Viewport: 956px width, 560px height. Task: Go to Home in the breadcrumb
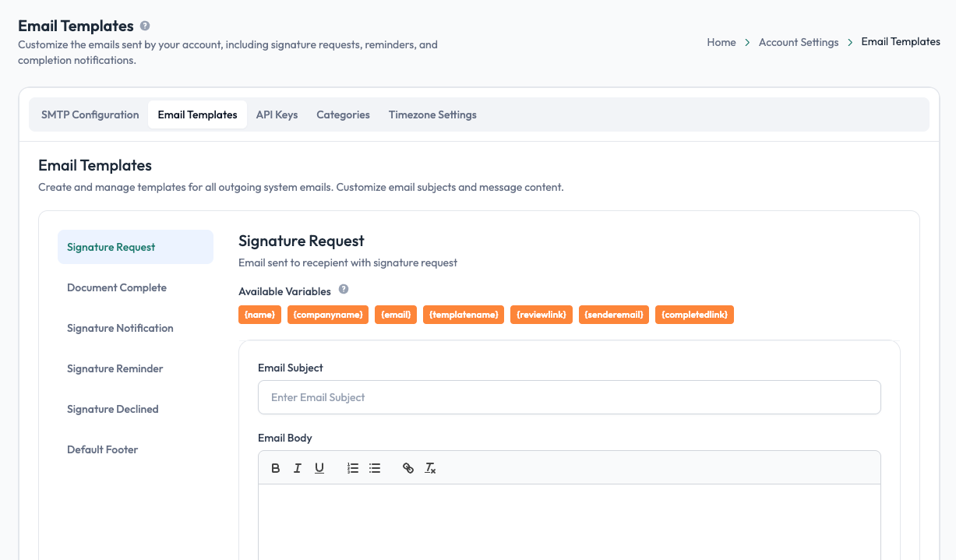click(x=721, y=42)
